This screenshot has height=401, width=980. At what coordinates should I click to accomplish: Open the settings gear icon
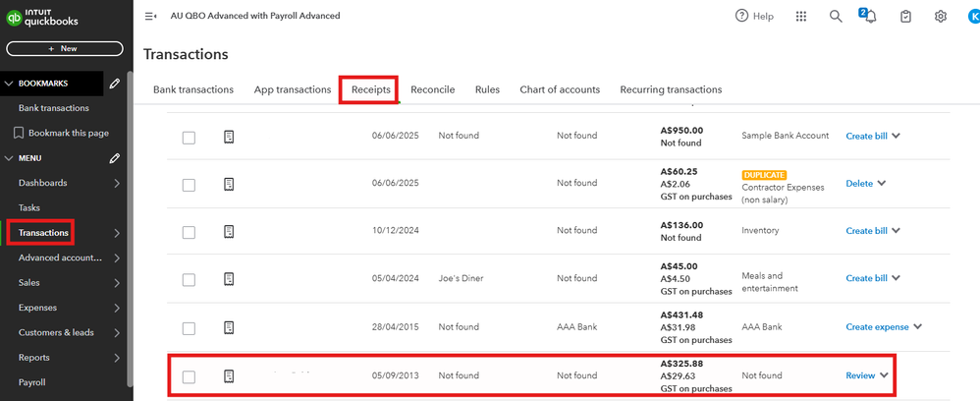point(941,17)
